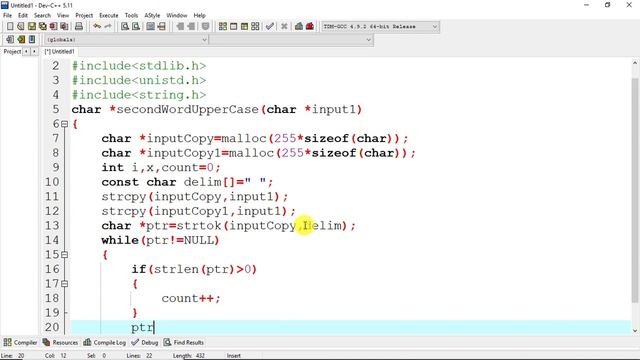Click the Undo arrow icon
640x360 pixels.
tap(97, 27)
